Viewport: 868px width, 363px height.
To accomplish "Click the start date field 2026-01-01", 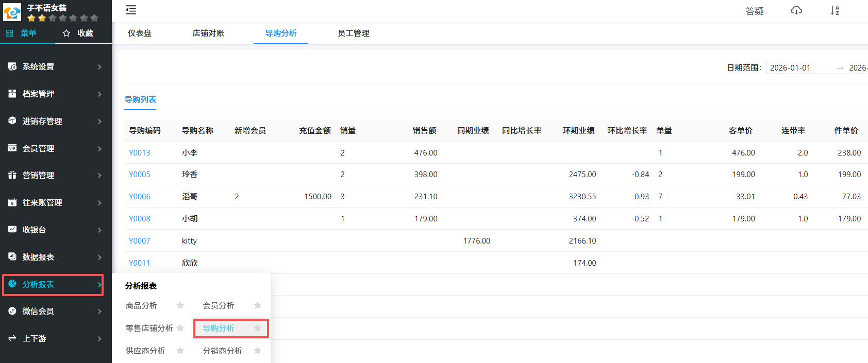I will pyautogui.click(x=790, y=67).
